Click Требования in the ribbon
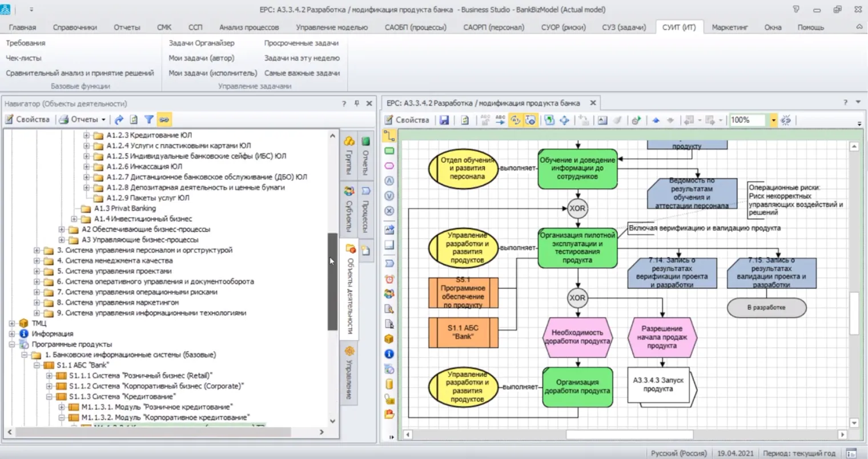The image size is (868, 459). (x=26, y=43)
